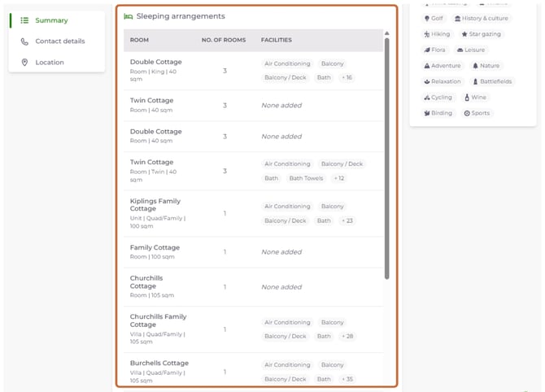Click 'Room | King | 40 sqm' description
Image resolution: width=545 pixels, height=392 pixels.
[x=153, y=76]
